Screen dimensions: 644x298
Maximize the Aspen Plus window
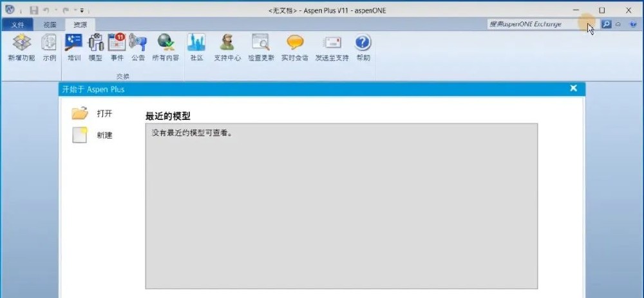tap(601, 10)
